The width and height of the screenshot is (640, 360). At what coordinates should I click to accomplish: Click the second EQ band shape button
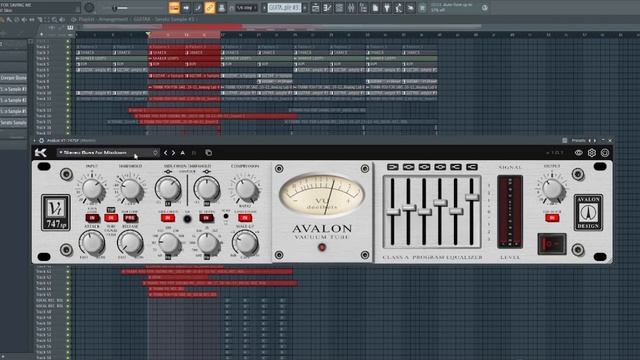pyautogui.click(x=409, y=167)
